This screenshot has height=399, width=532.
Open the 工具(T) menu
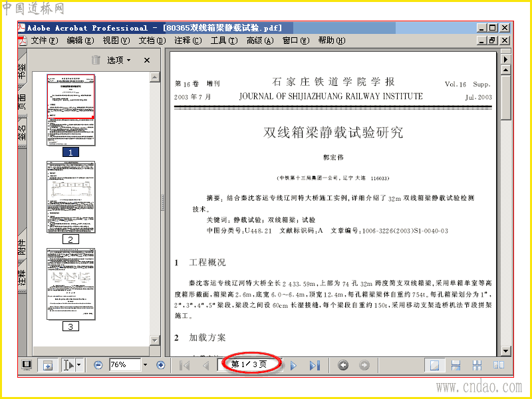pyautogui.click(x=224, y=41)
